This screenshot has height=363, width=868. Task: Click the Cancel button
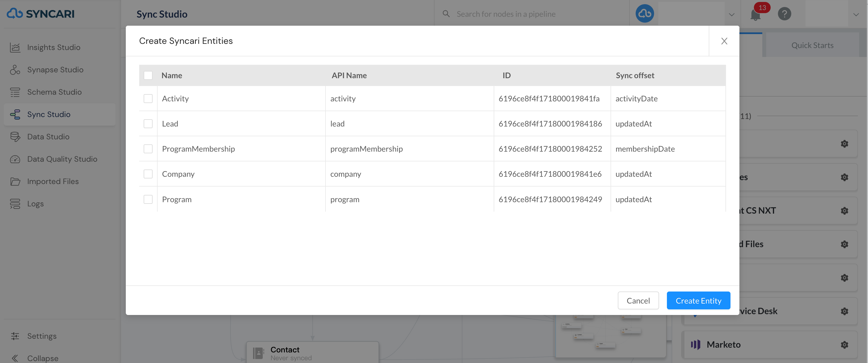coord(638,300)
